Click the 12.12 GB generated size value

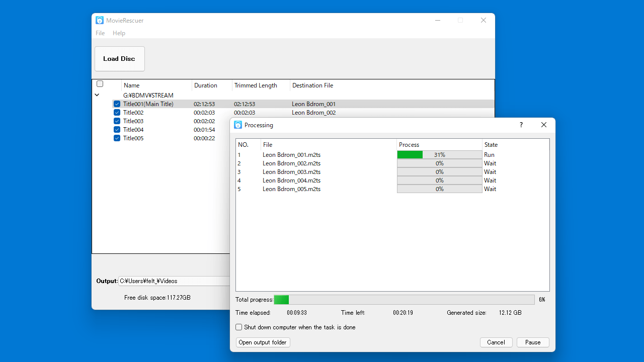tap(510, 313)
